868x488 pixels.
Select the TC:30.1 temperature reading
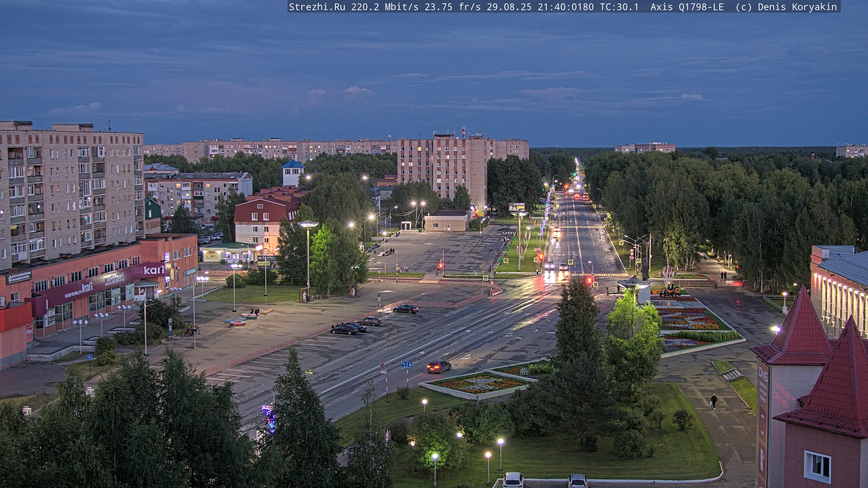(x=619, y=7)
